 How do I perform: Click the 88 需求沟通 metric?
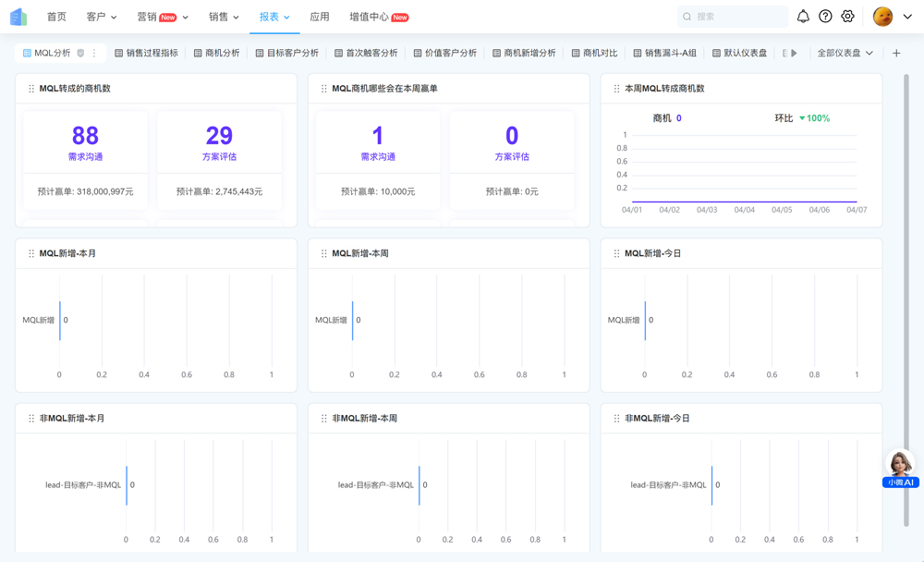[x=86, y=140]
